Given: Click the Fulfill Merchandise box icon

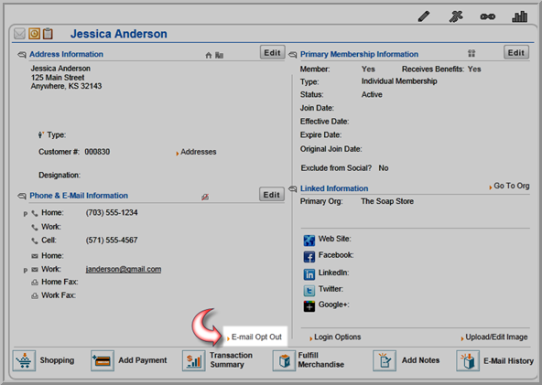Looking at the screenshot, I should click(284, 360).
